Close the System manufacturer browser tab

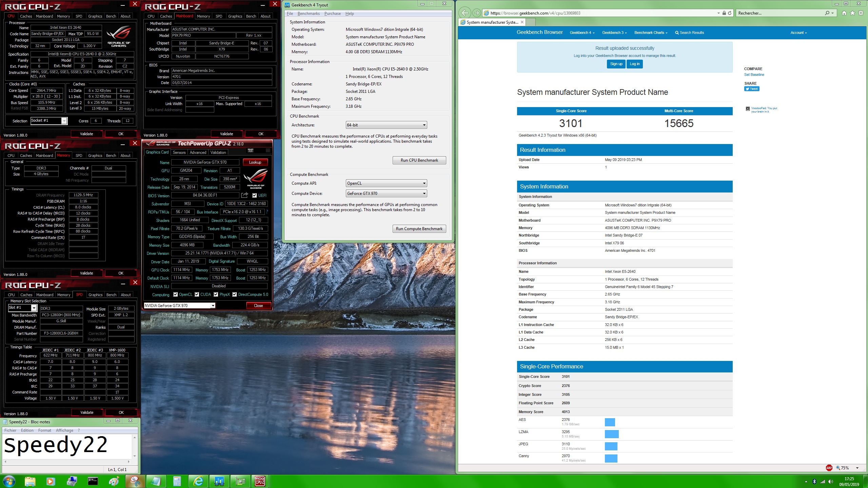coord(522,22)
